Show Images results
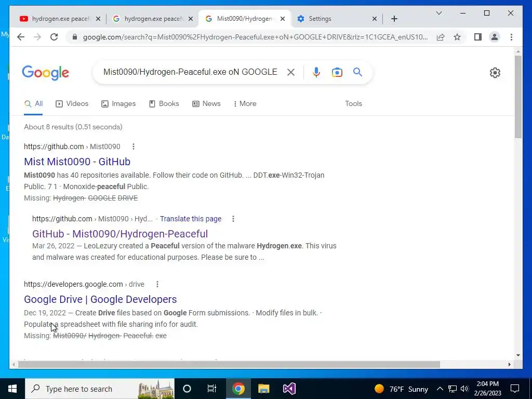The height and width of the screenshot is (399, 532). [118, 104]
